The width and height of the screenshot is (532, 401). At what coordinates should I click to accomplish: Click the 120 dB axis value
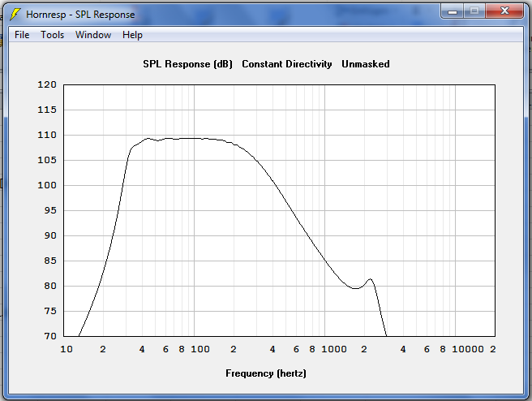47,84
